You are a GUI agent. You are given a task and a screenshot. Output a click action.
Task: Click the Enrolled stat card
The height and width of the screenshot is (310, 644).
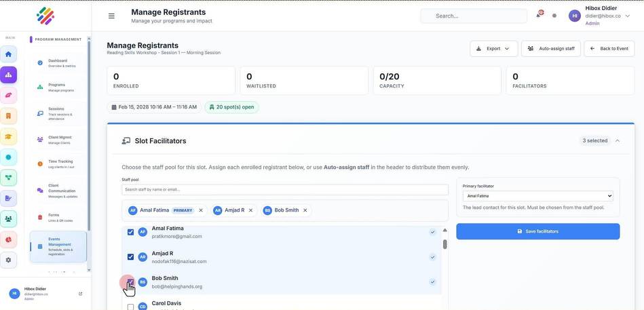[x=171, y=81]
